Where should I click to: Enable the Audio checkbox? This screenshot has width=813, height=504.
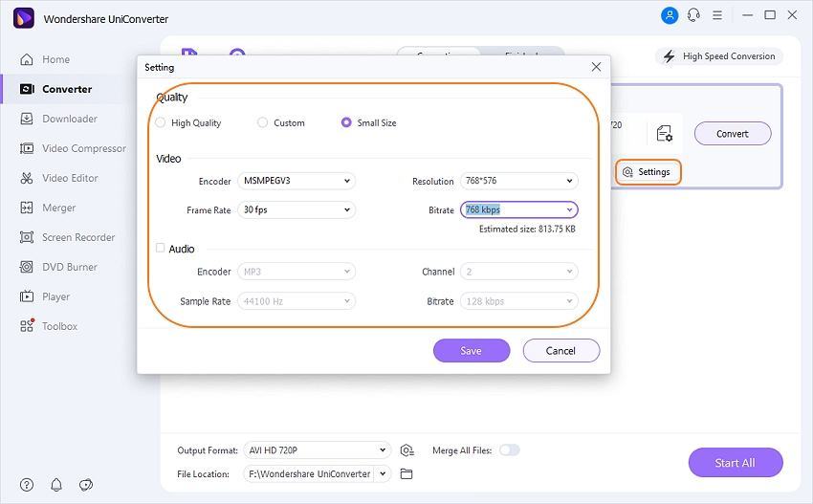[x=161, y=248]
